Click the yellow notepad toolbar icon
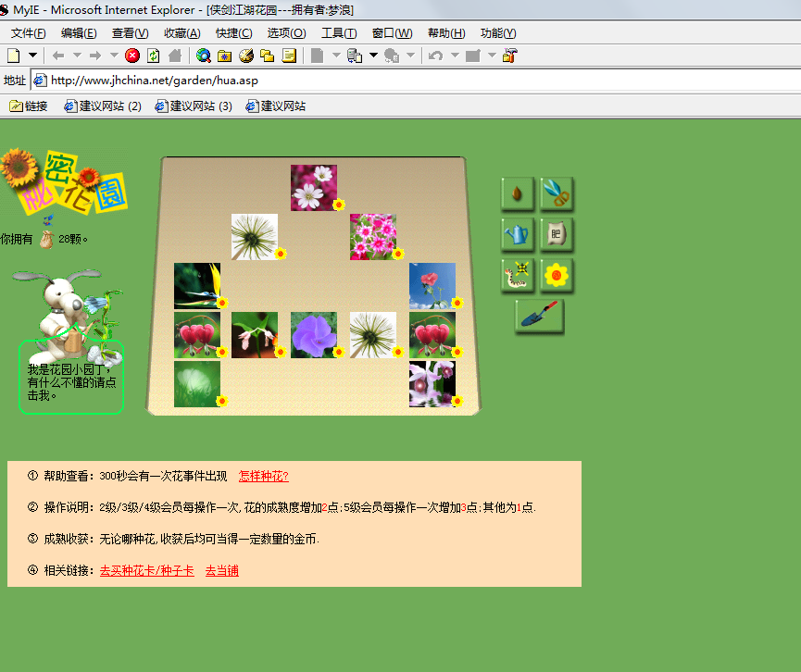 [289, 56]
